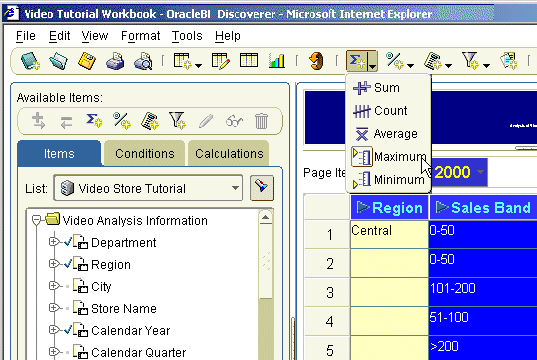537x360 pixels.
Task: Click the main toolbar Sigma totals icon
Action: click(357, 61)
